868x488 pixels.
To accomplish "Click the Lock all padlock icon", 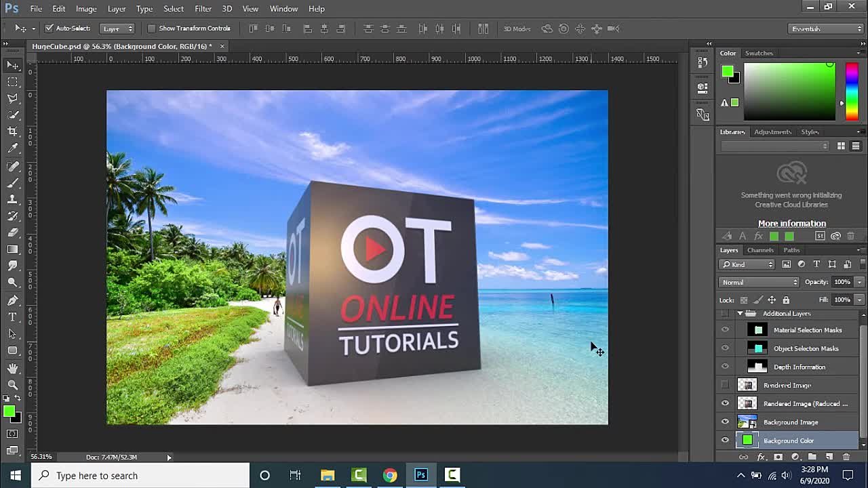I will click(786, 300).
